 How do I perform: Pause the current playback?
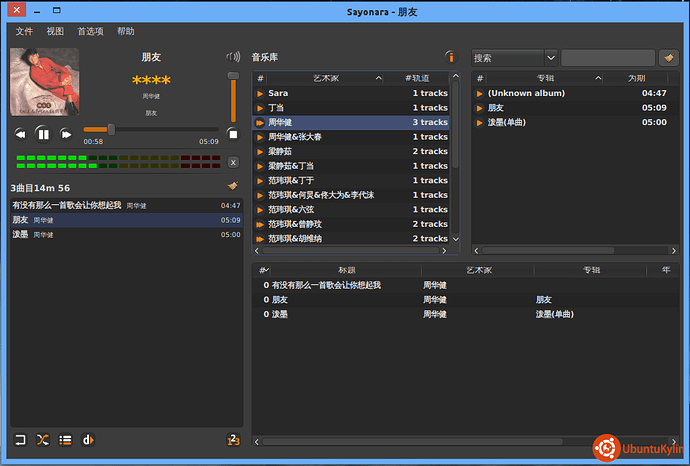[x=43, y=134]
